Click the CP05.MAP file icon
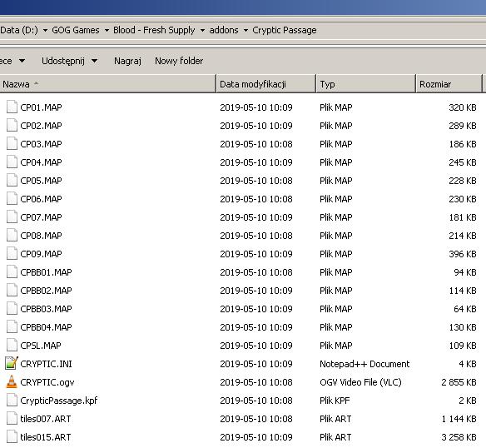Viewport: 486px width, 448px height. point(12,180)
